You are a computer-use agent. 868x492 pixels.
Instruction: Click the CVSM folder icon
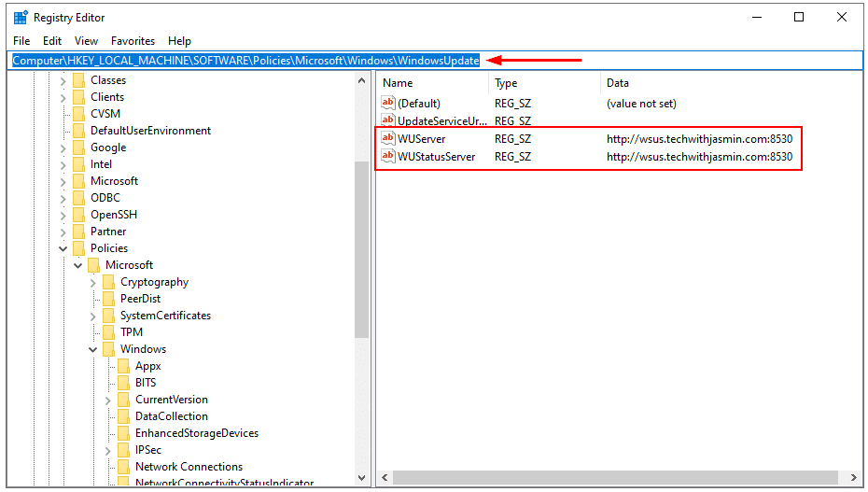click(79, 114)
